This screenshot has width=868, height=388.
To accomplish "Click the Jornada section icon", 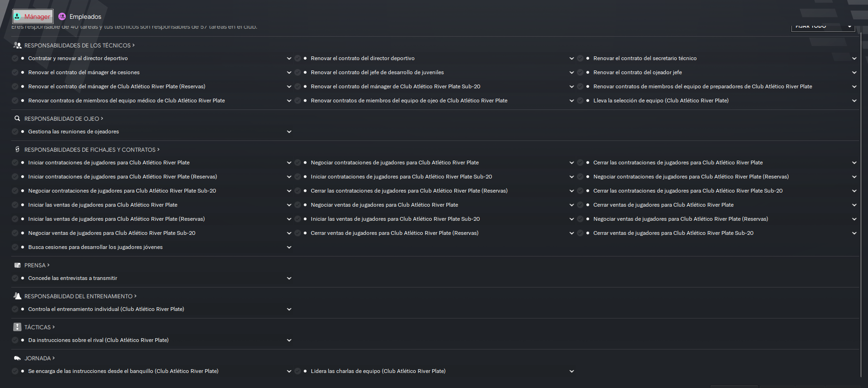I will [x=17, y=358].
